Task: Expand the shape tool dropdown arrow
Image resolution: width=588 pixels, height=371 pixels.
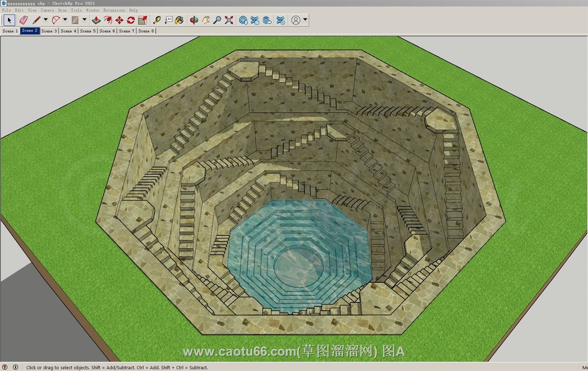Action: [x=84, y=20]
